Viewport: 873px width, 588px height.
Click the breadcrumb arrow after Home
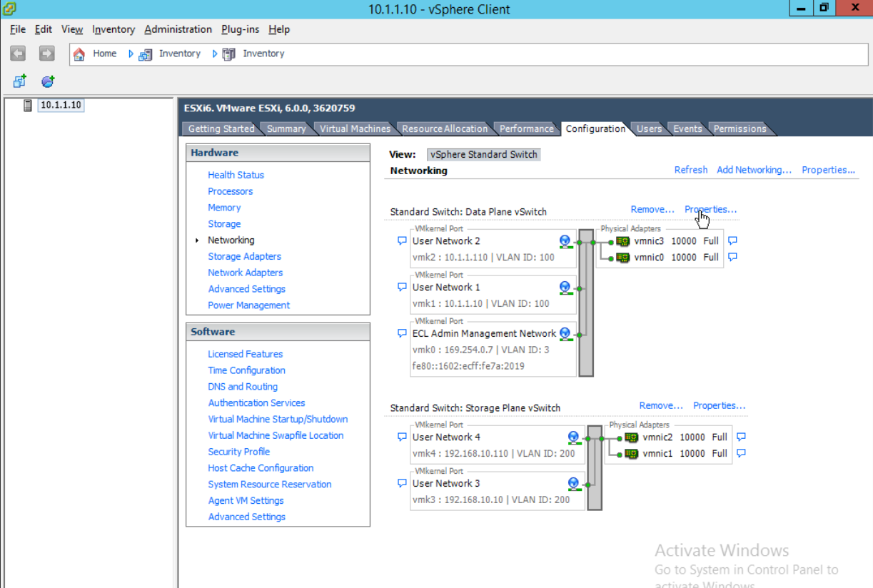[x=130, y=54]
